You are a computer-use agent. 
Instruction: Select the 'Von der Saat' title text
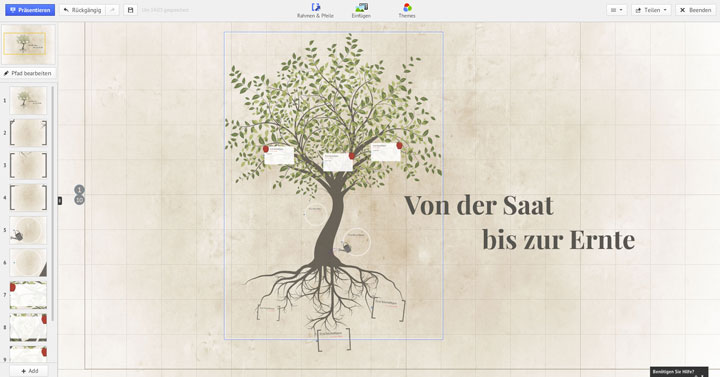[478, 205]
